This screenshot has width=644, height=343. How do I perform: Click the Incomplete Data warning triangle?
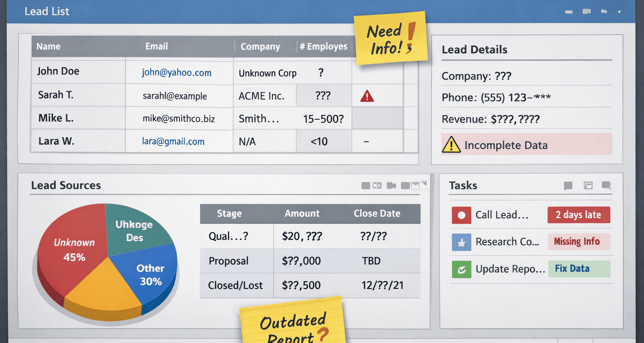tap(452, 144)
